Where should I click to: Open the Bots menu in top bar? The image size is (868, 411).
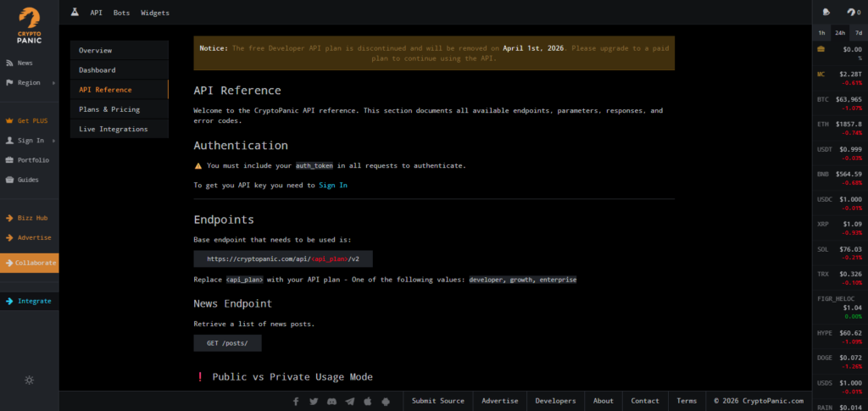click(121, 13)
